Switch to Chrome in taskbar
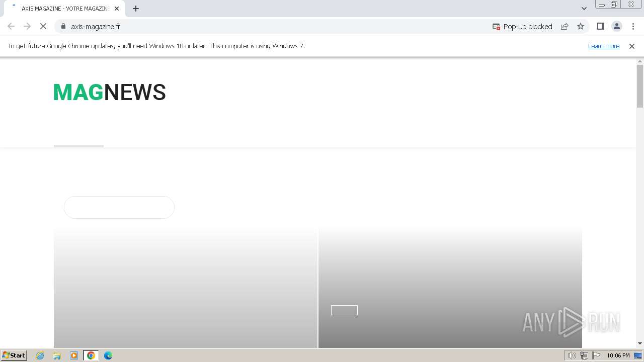 pyautogui.click(x=91, y=355)
